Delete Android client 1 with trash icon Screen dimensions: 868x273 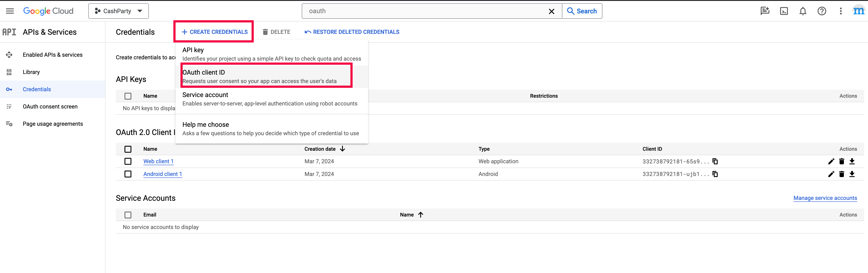(841, 174)
